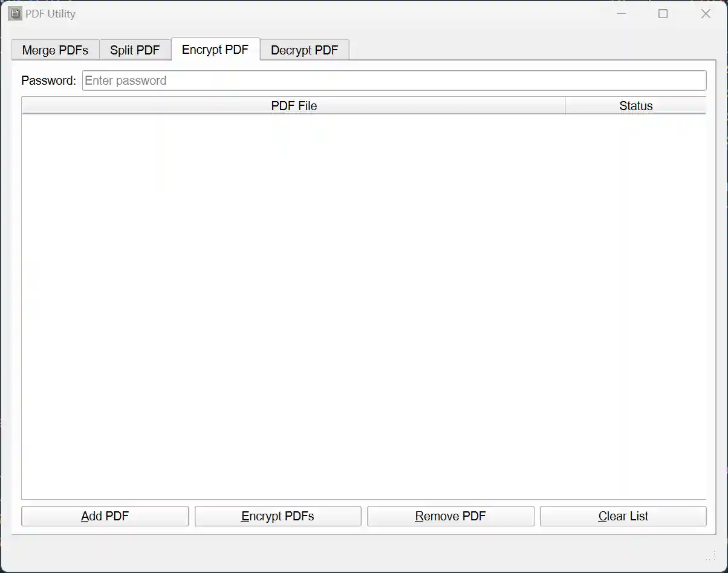
Task: Select the Encrypt PDF tab
Action: [215, 50]
